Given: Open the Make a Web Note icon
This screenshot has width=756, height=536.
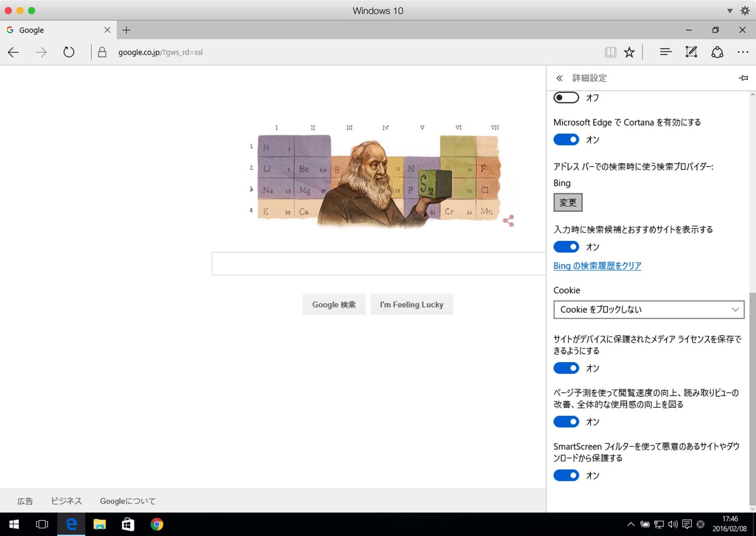Looking at the screenshot, I should click(691, 52).
